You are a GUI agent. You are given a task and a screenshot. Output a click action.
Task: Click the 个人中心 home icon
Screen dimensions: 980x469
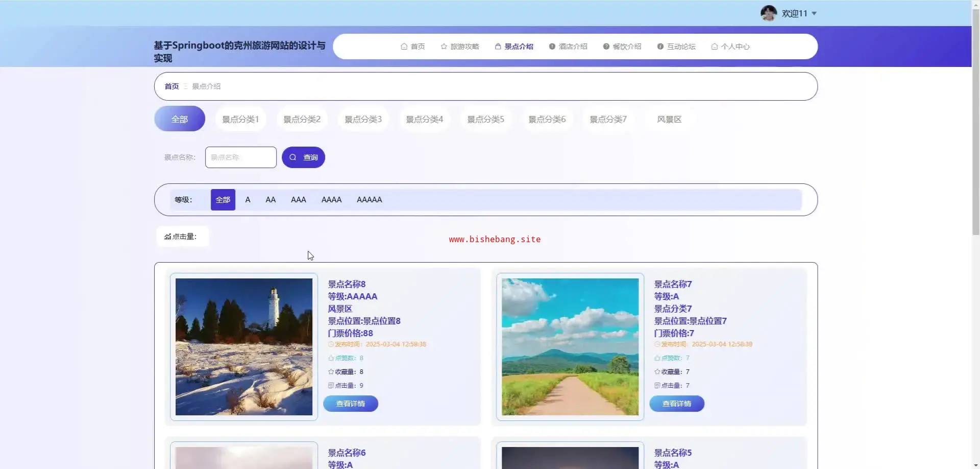click(714, 46)
